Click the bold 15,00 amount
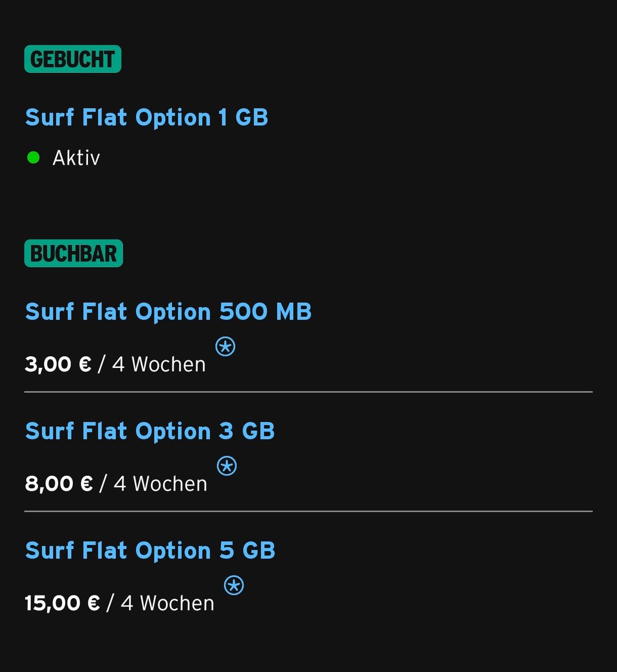 pos(53,604)
